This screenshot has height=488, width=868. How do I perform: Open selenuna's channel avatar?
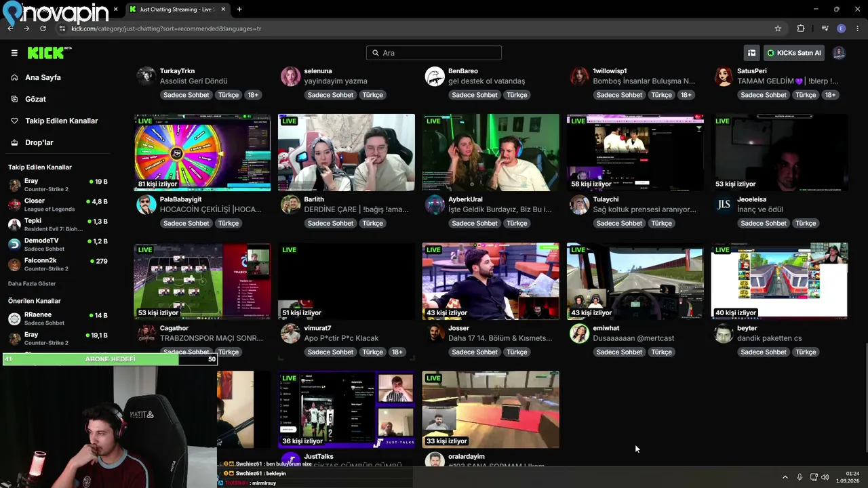pos(290,75)
